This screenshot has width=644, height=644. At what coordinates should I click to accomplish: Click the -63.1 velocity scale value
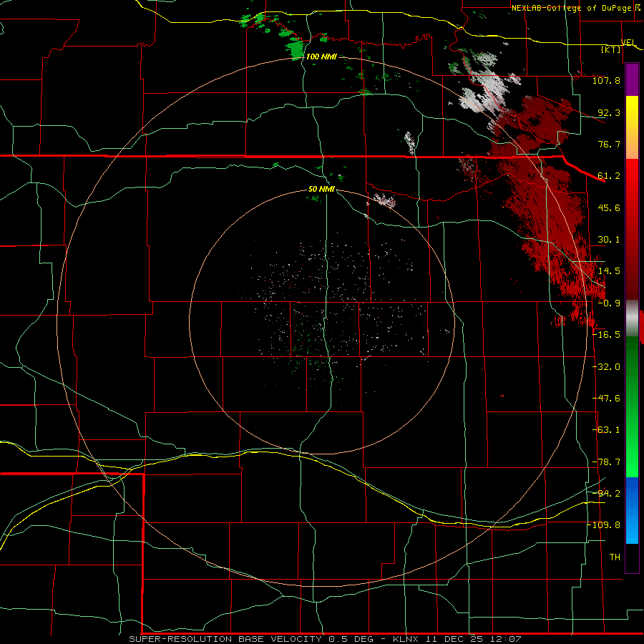pos(606,430)
